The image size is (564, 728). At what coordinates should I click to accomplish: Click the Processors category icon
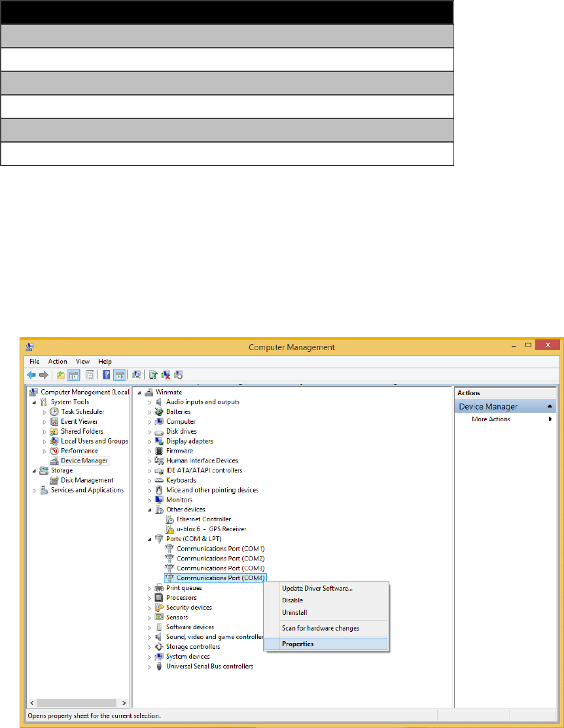click(x=159, y=598)
